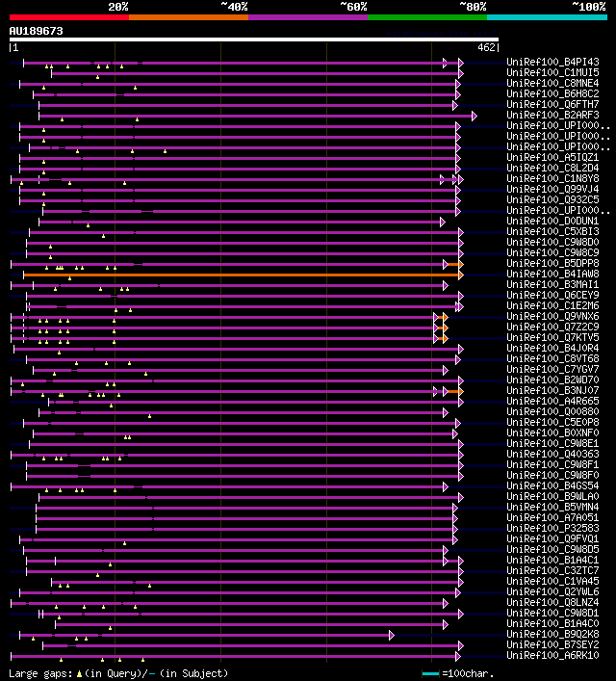Image resolution: width=616 pixels, height=681 pixels.
Task: Open hit UniRef100_B4PI43
Action: 552,62
